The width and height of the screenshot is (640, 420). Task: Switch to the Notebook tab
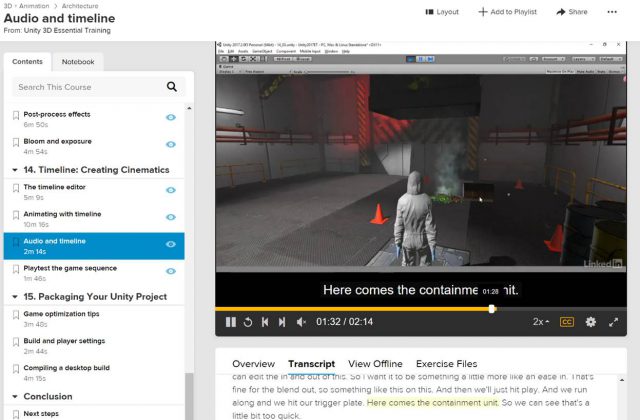click(x=78, y=62)
